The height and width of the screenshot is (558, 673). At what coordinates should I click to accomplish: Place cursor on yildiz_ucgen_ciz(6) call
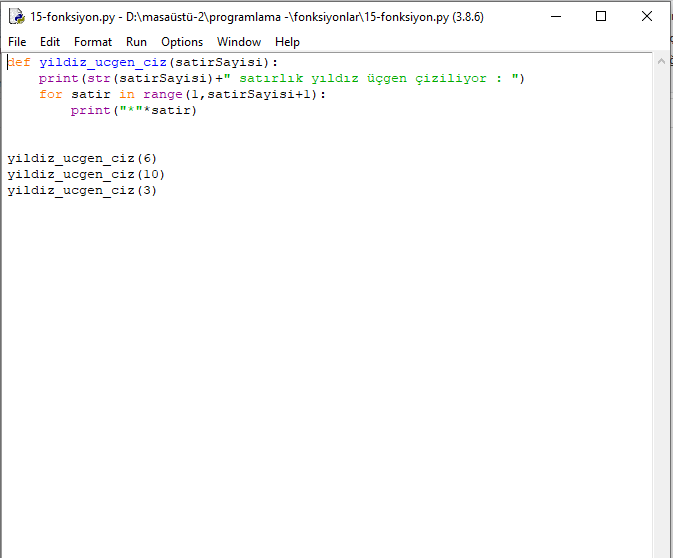[x=82, y=158]
